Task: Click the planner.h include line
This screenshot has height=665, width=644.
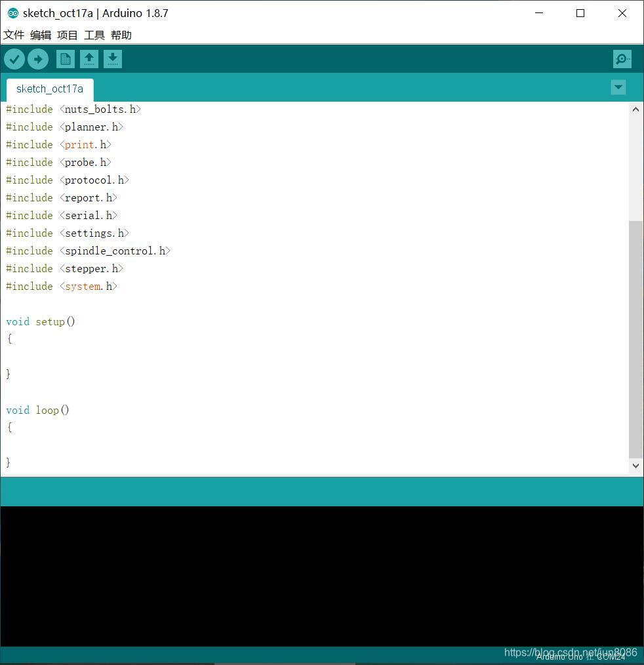Action: tap(64, 127)
